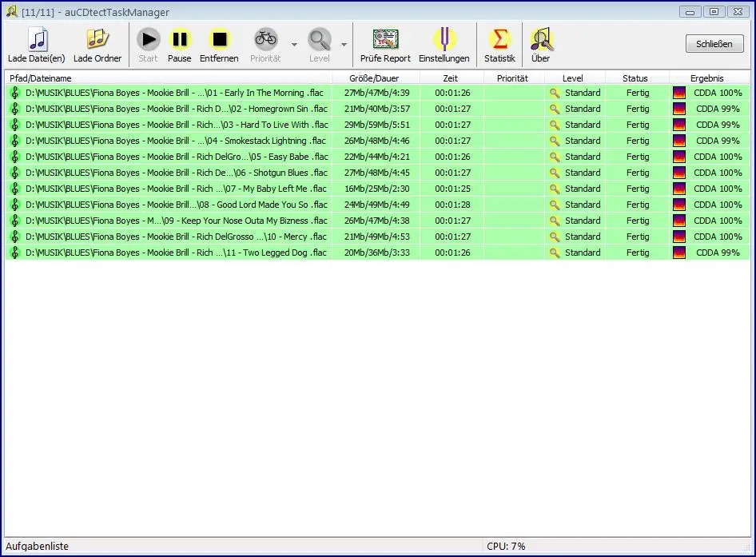Viewport: 756px width, 557px height.
Task: Sort by Zeit column header
Action: [450, 78]
